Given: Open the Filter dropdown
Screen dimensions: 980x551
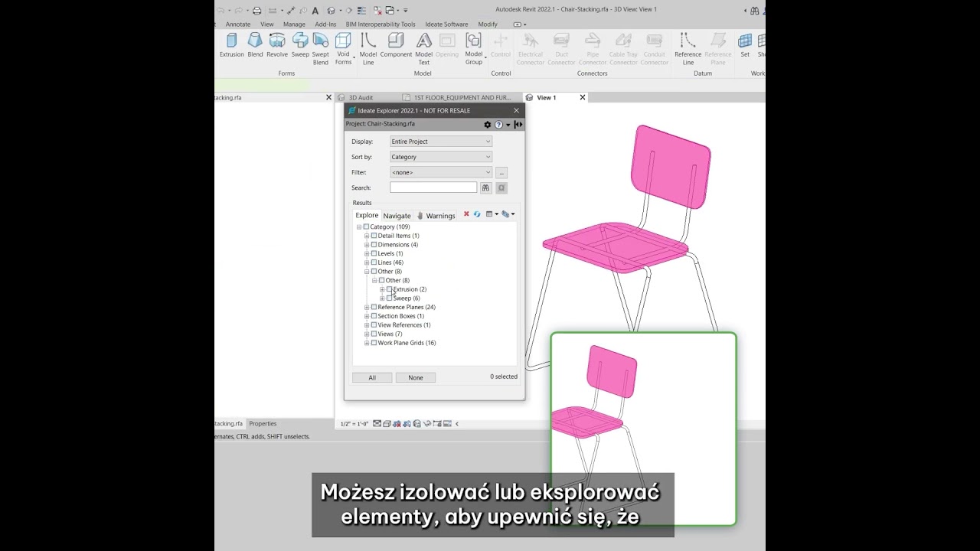Looking at the screenshot, I should click(x=441, y=172).
